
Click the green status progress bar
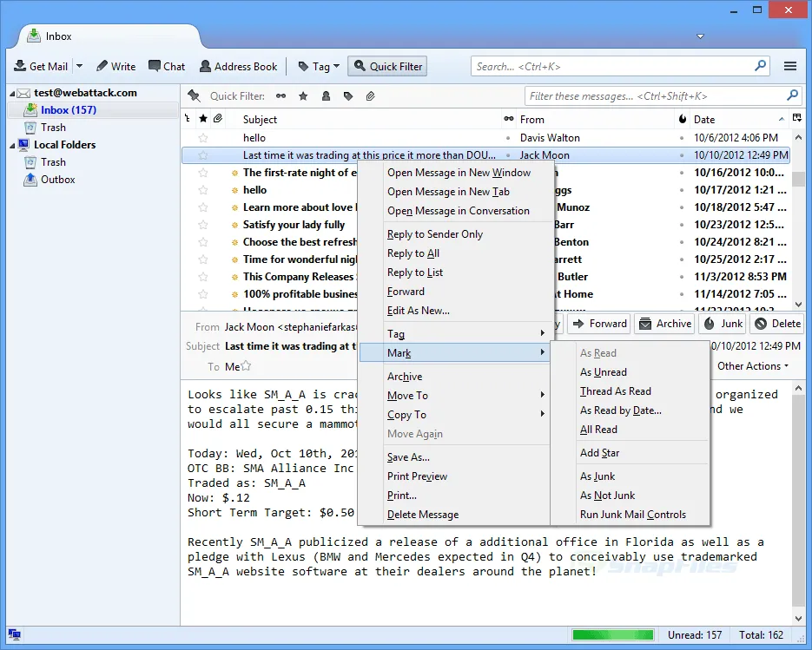coord(612,634)
